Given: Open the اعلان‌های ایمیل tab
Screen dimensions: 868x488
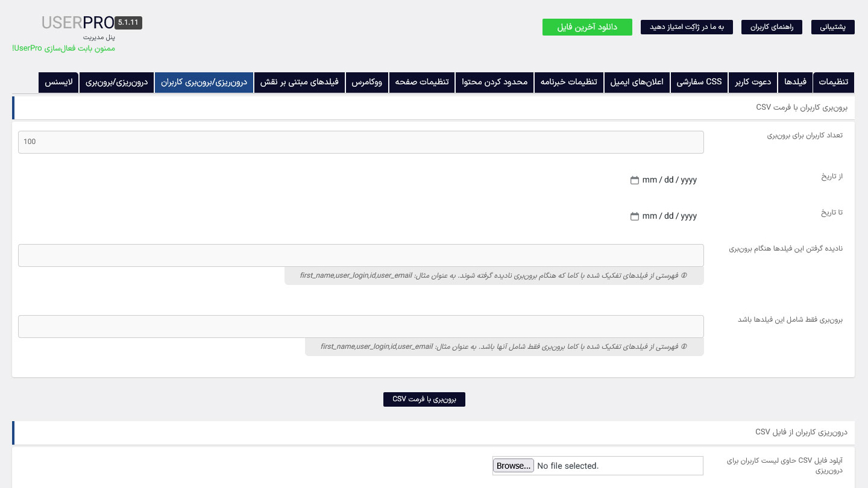Looking at the screenshot, I should 637,83.
